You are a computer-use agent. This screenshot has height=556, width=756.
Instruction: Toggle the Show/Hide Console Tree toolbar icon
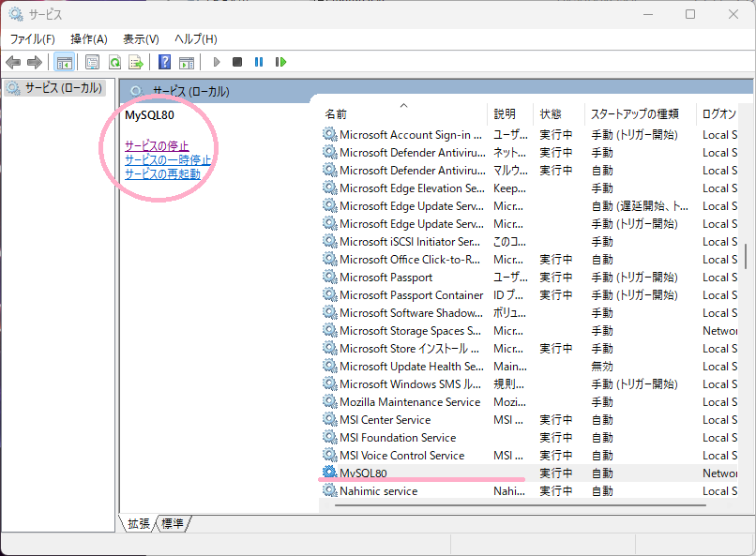coord(63,62)
